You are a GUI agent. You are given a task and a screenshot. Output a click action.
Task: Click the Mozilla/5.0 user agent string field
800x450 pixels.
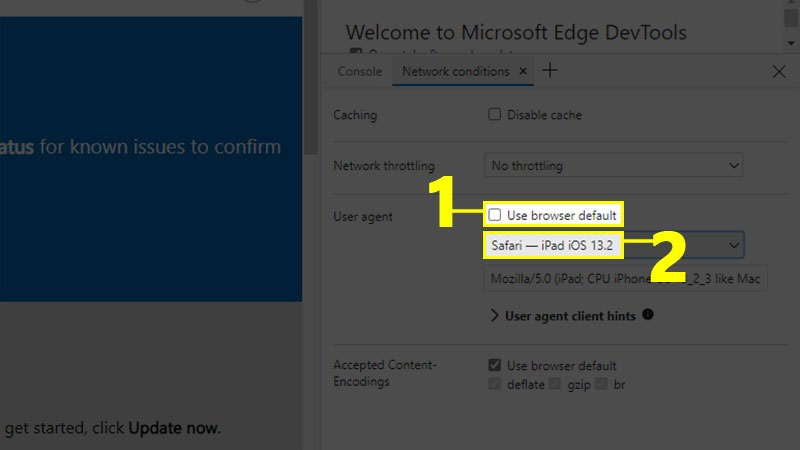pos(625,278)
